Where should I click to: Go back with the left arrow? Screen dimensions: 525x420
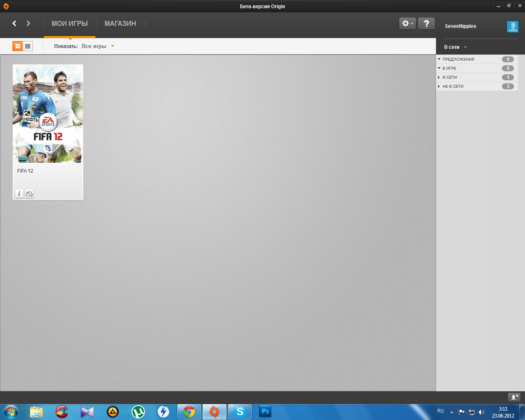point(14,23)
